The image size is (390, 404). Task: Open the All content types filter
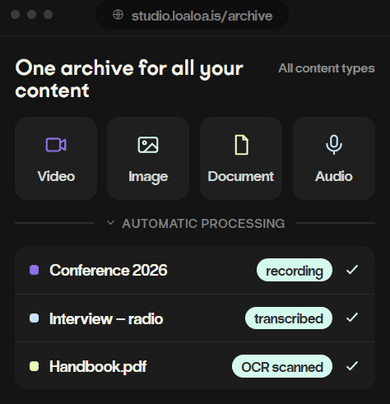[326, 68]
